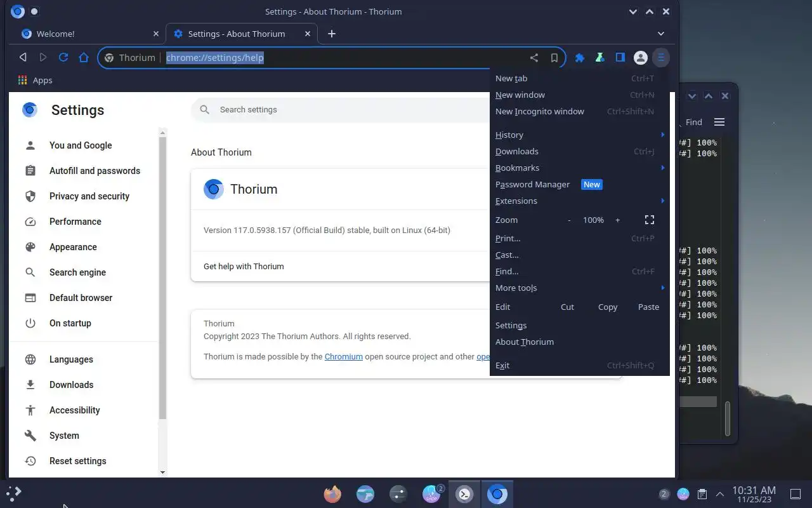Click the address bar URL
Screen dimensions: 812x508
tap(214, 58)
